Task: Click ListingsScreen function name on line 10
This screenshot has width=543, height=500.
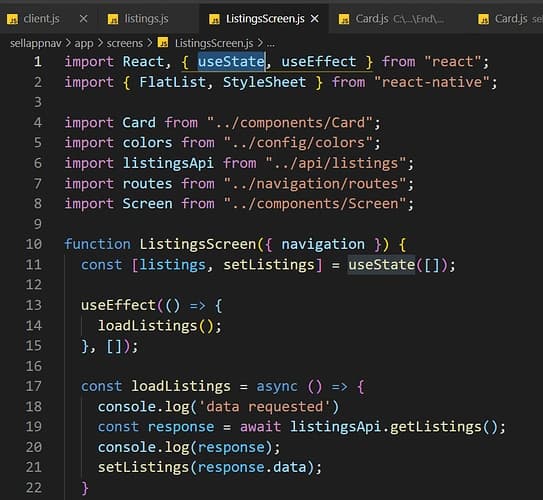Action: click(x=197, y=244)
